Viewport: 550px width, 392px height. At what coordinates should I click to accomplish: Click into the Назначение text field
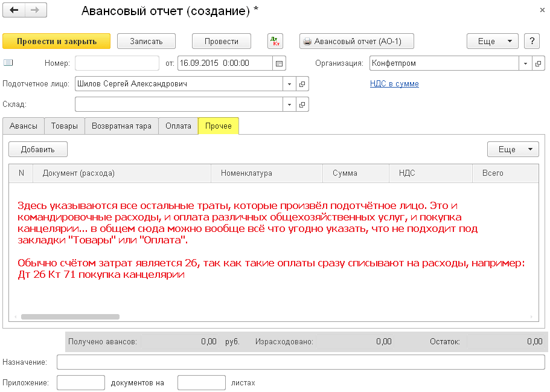[300, 362]
